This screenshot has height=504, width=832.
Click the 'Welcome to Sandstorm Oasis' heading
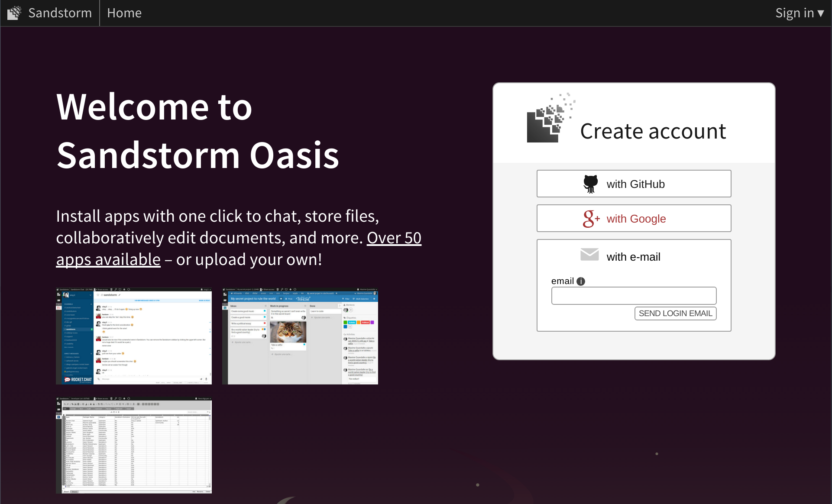tap(197, 131)
